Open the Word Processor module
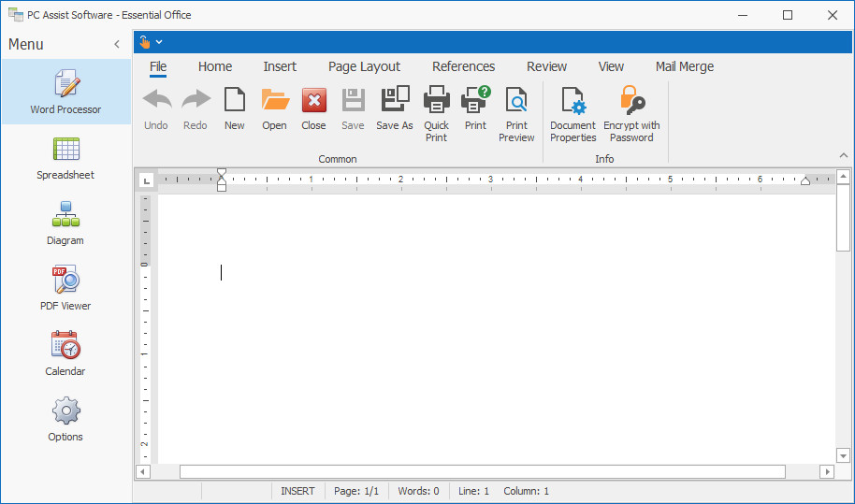The image size is (855, 504). pos(66,92)
